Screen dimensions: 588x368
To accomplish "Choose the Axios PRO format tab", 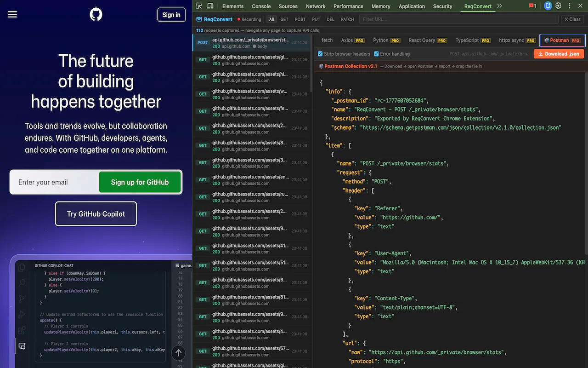I will (x=353, y=40).
